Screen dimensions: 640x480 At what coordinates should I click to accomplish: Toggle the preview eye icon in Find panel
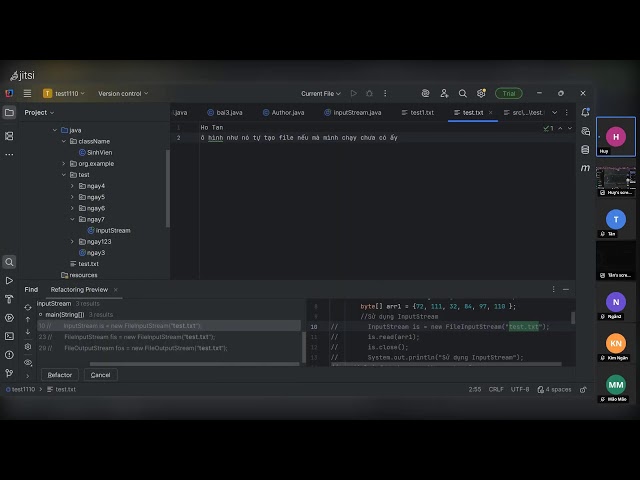(x=28, y=362)
